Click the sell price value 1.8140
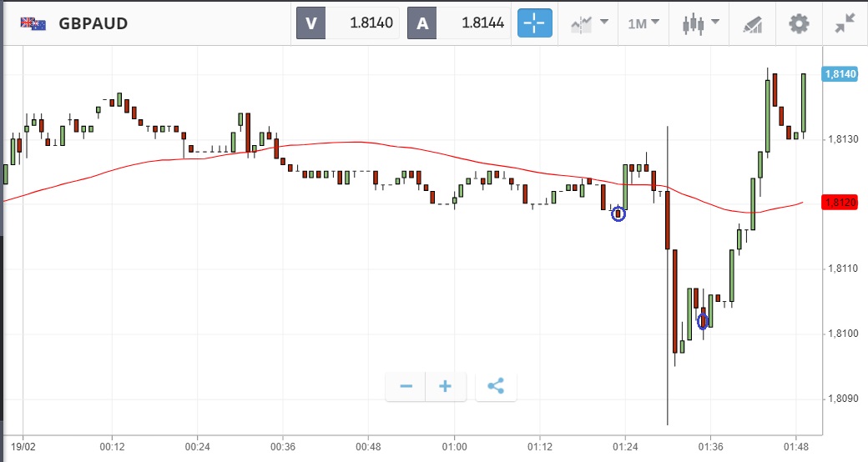Viewport: 868px width, 462px height. [371, 23]
